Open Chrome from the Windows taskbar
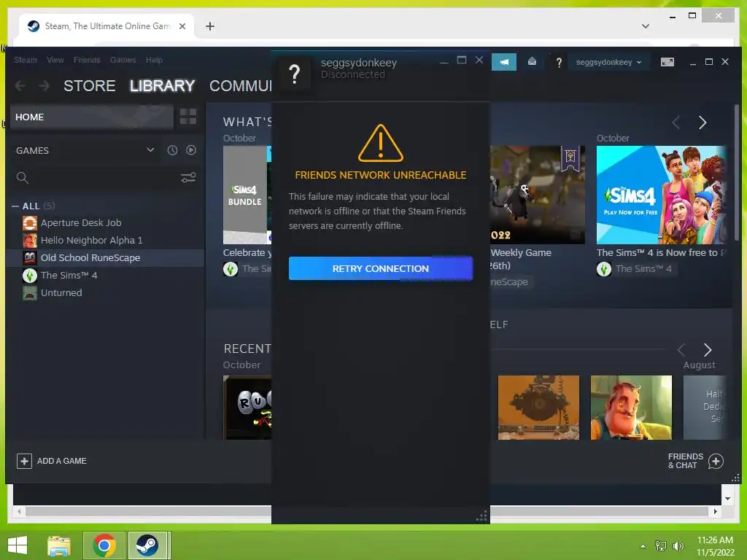Viewport: 747px width, 560px height. tap(104, 545)
